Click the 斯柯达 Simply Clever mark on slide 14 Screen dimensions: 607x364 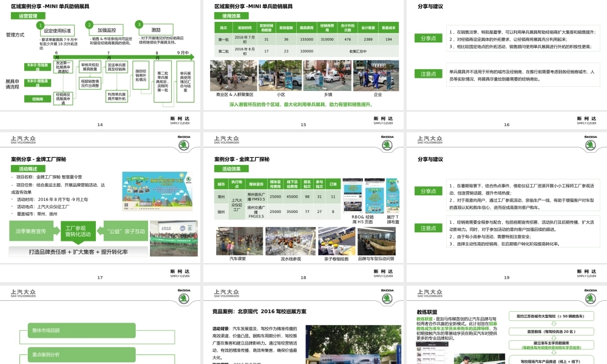pos(180,120)
